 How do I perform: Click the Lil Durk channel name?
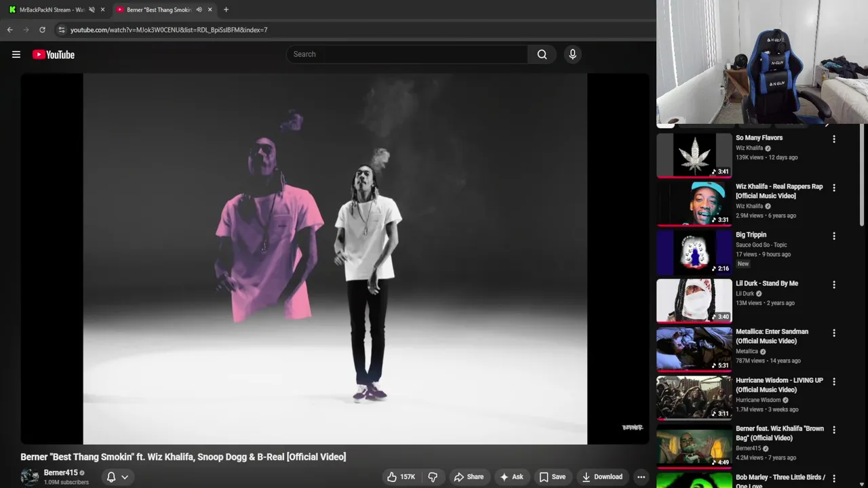(745, 293)
